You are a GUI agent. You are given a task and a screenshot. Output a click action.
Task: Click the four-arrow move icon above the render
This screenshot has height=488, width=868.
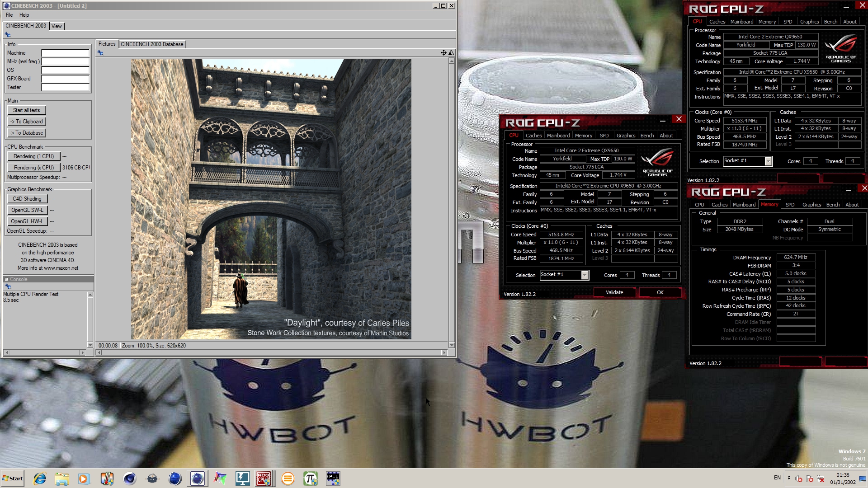click(443, 53)
